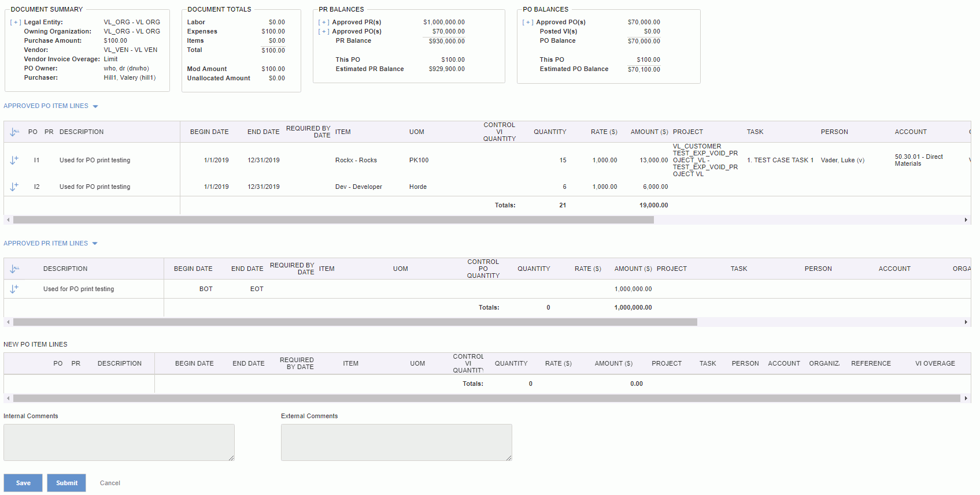Click the 6,000.00 amount cell
The image size is (980, 495).
[656, 187]
